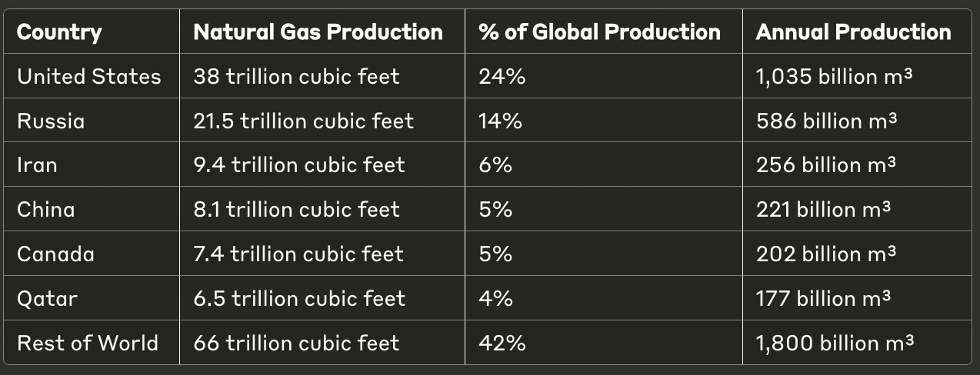Select the China country cell
Image resolution: width=980 pixels, height=375 pixels.
click(x=46, y=210)
